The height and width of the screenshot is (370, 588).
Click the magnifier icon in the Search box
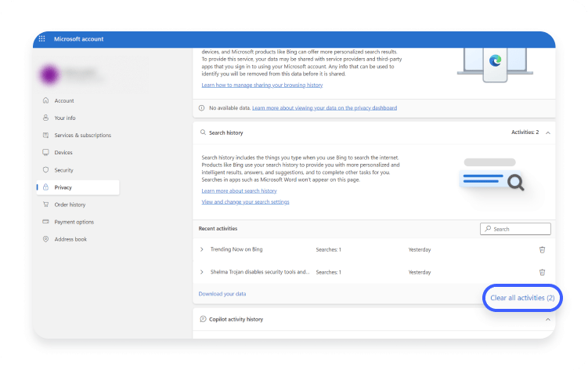click(488, 228)
